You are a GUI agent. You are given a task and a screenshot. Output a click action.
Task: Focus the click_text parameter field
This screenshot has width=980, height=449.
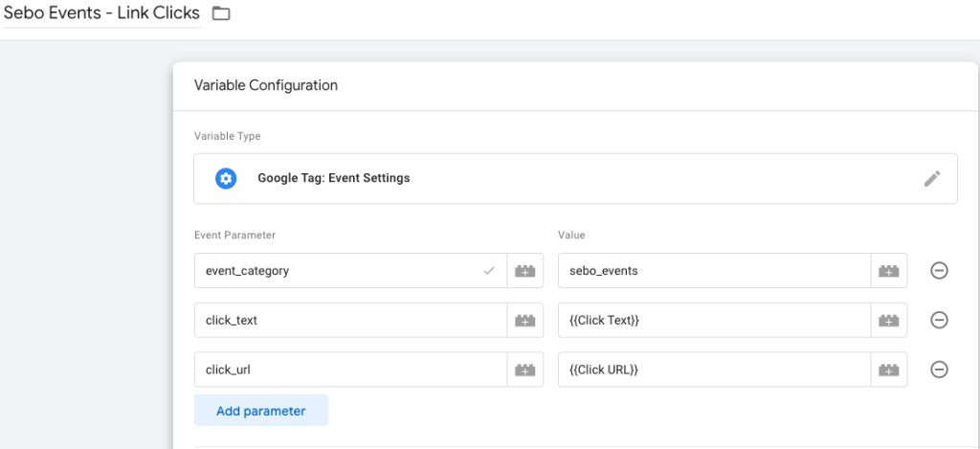click(350, 320)
